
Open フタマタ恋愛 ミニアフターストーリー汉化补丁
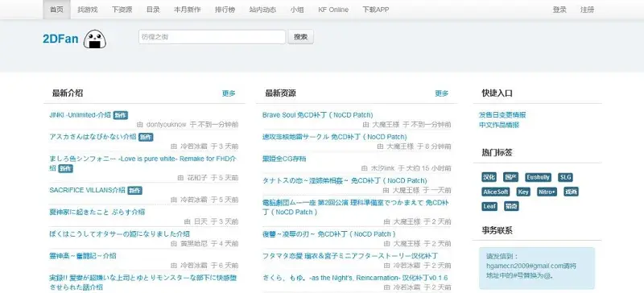click(x=350, y=256)
